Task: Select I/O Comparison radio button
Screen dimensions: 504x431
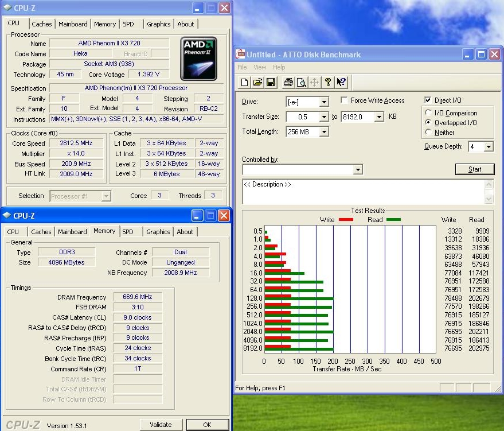Action: (428, 112)
